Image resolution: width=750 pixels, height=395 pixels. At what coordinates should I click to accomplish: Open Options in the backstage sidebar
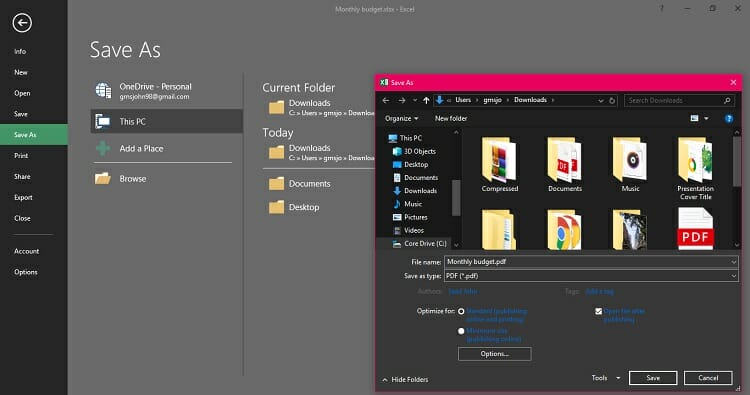[x=25, y=272]
